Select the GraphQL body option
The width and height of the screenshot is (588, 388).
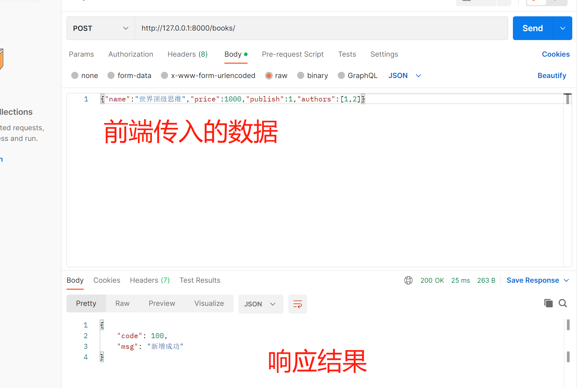coord(341,76)
